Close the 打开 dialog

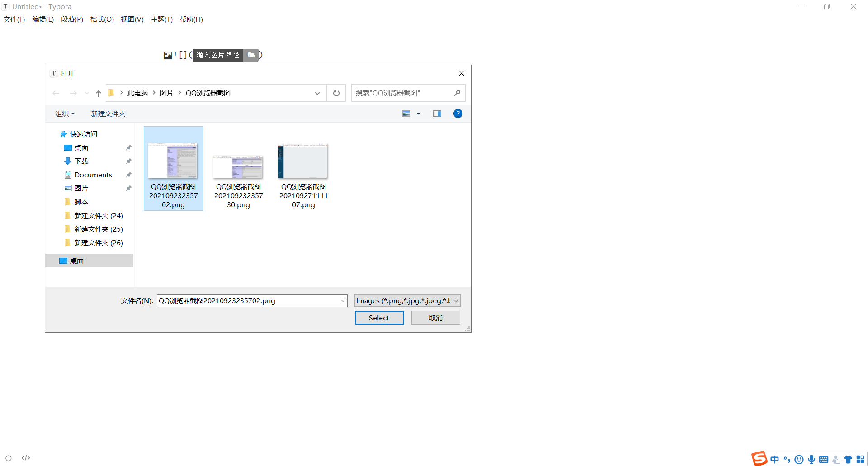point(461,73)
